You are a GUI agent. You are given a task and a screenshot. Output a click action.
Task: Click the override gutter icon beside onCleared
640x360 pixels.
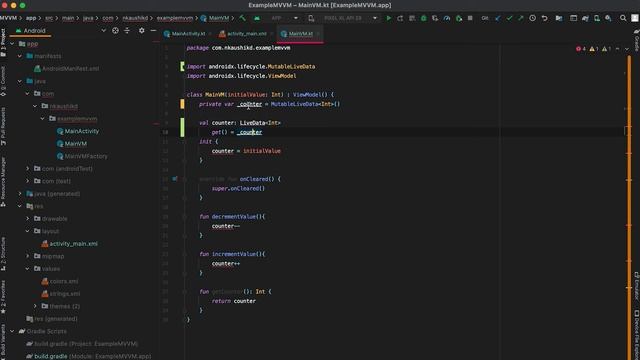[x=175, y=179]
